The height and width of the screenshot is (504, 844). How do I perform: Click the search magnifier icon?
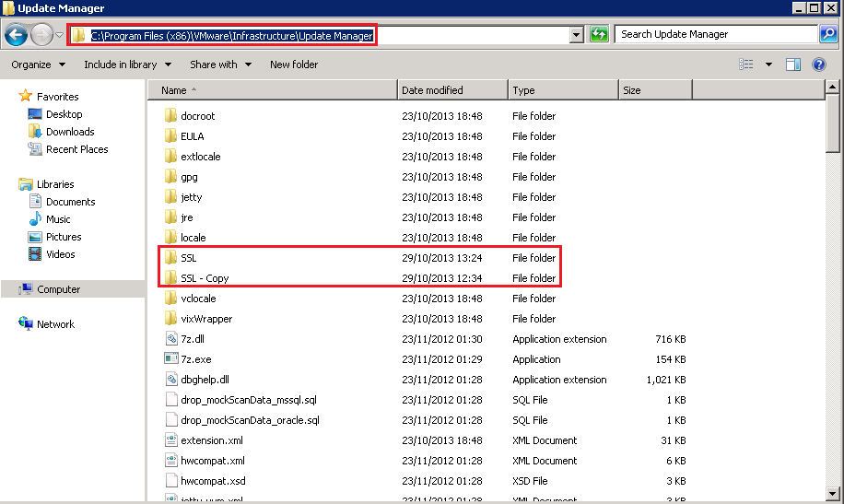click(827, 35)
